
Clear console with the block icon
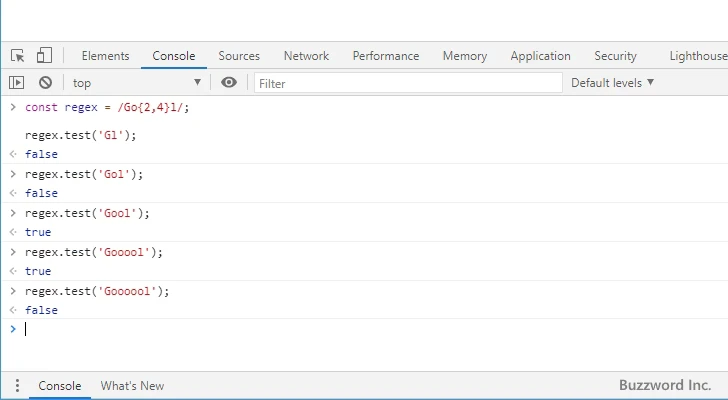coord(45,83)
